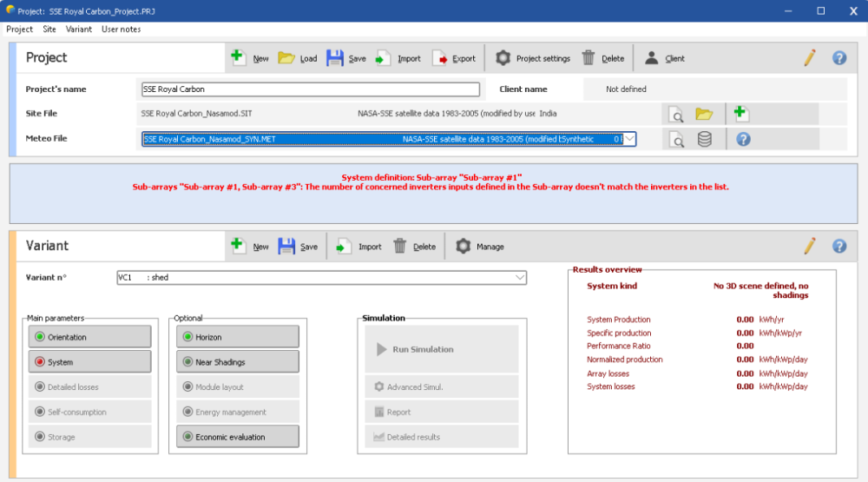Open the System parameters button
The height and width of the screenshot is (482, 868).
pyautogui.click(x=90, y=362)
